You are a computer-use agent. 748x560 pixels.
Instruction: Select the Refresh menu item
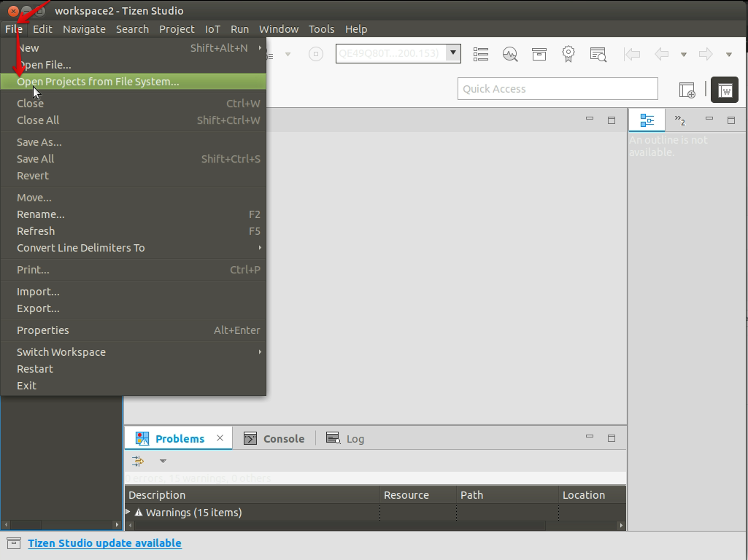pyautogui.click(x=133, y=231)
